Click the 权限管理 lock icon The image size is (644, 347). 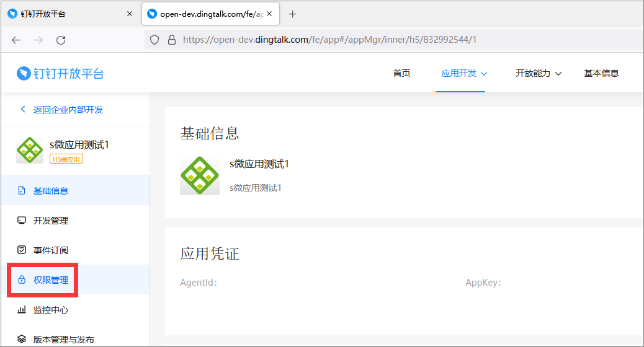pos(21,279)
